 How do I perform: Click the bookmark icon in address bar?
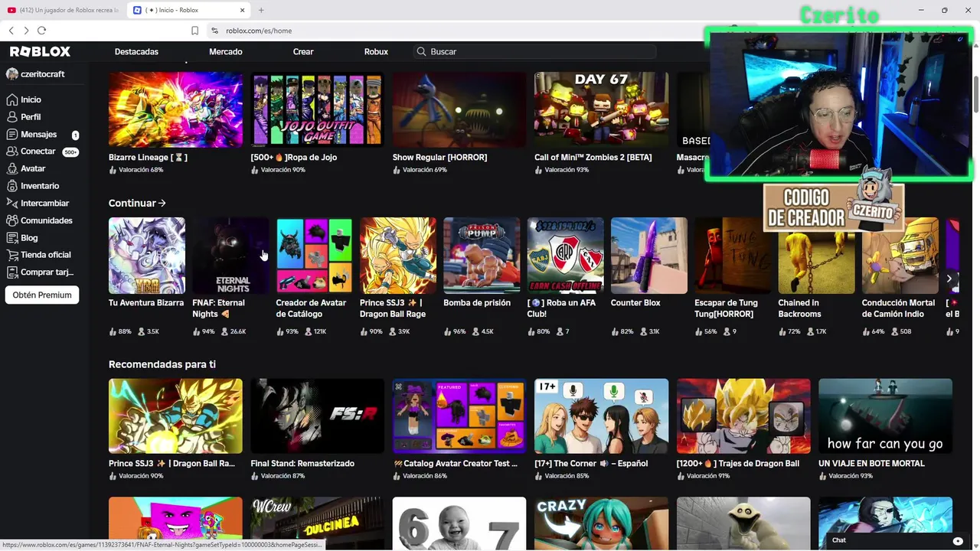click(x=194, y=31)
